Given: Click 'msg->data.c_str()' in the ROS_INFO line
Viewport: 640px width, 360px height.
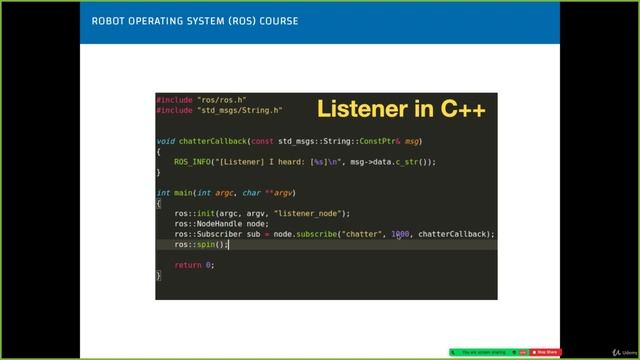Looking at the screenshot, I should pos(391,162).
